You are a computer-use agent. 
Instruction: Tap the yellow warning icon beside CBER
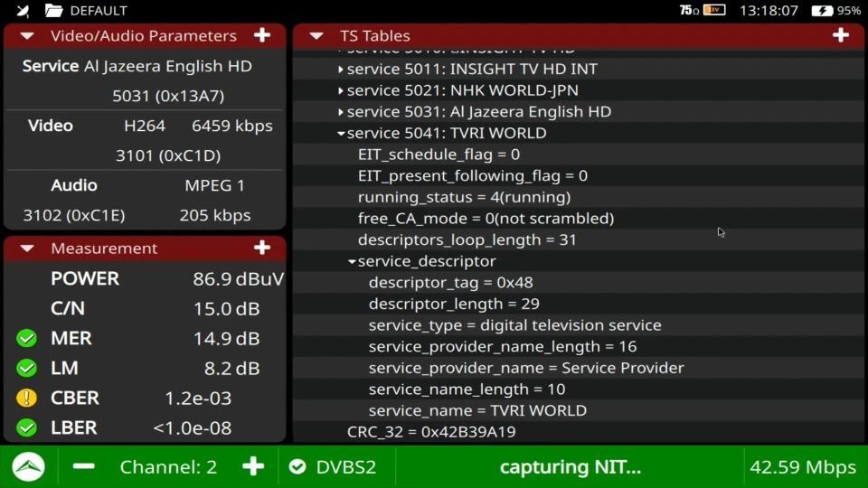click(26, 398)
